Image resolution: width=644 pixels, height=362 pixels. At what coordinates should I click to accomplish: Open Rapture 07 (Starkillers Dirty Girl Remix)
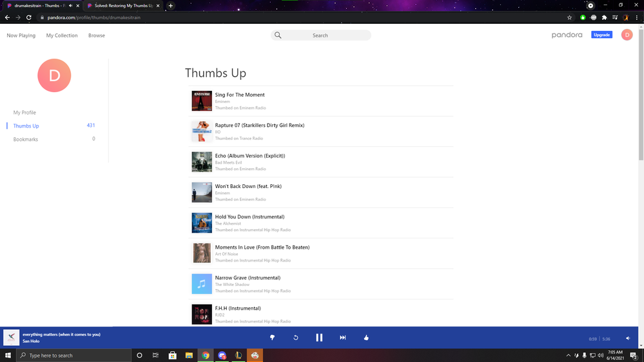coord(260,125)
